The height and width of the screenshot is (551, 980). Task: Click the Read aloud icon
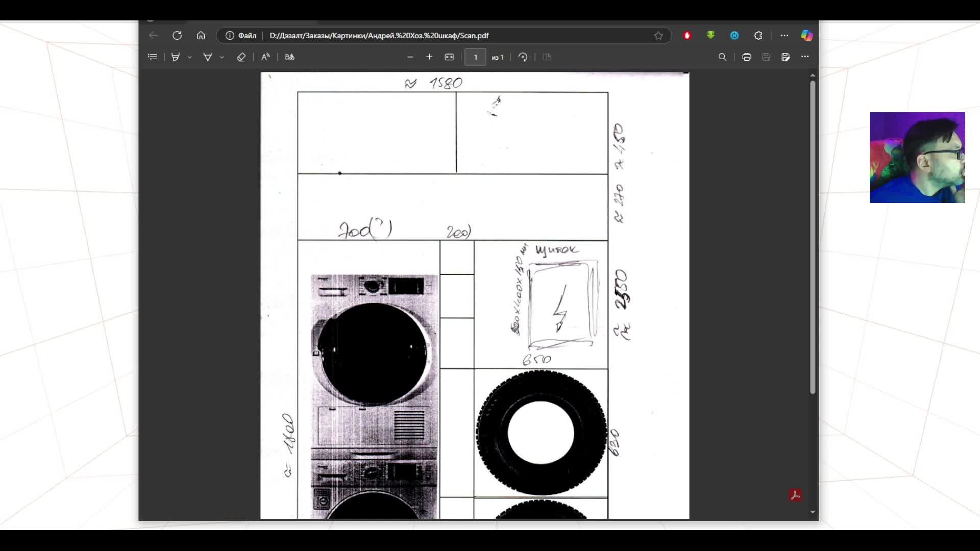(265, 57)
